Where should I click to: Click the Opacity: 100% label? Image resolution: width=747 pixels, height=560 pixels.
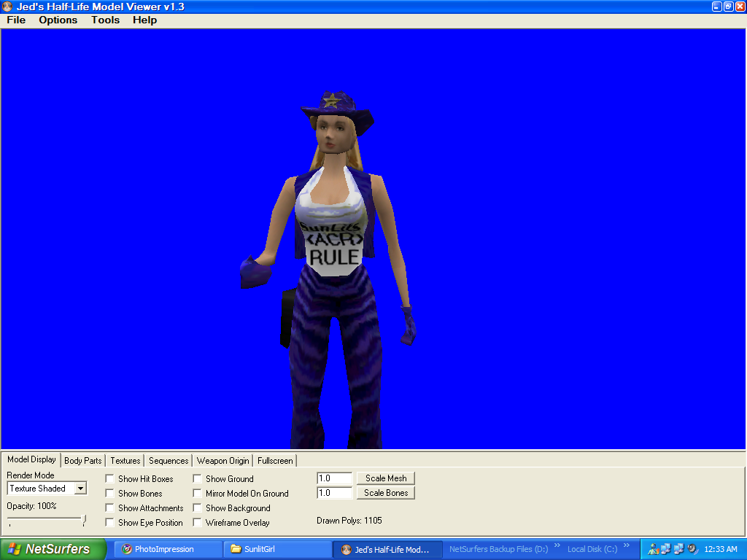[x=31, y=506]
